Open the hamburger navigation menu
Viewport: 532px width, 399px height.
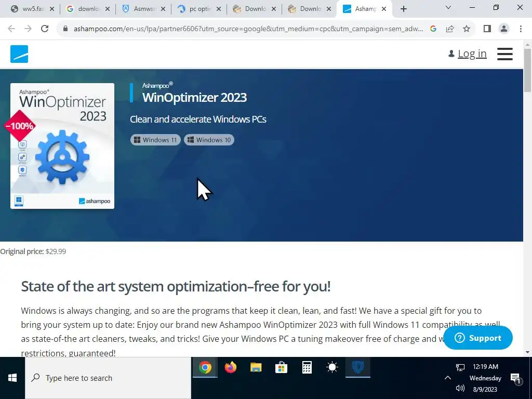[504, 54]
